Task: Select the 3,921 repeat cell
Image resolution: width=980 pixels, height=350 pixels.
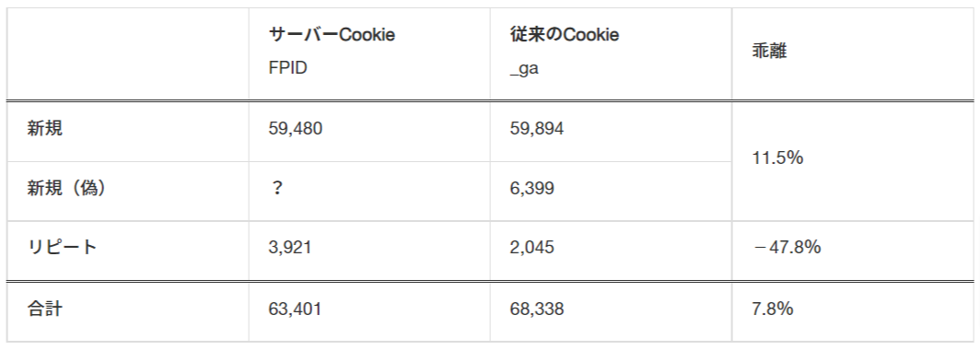Action: click(x=290, y=248)
